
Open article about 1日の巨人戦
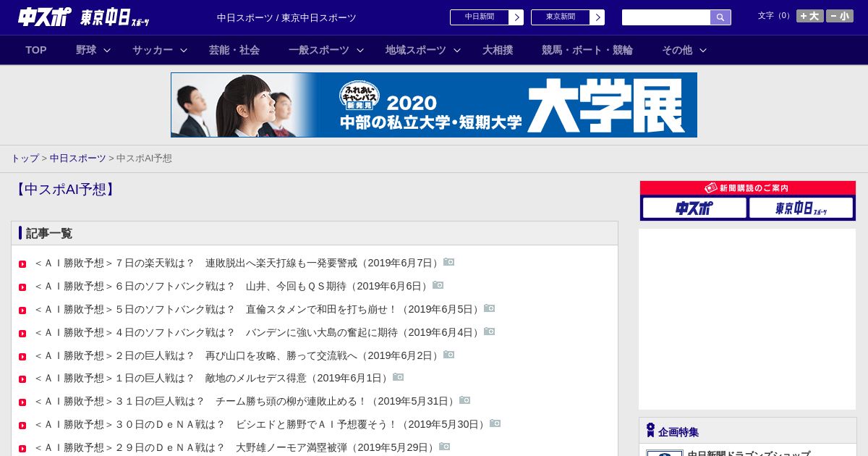tap(213, 378)
